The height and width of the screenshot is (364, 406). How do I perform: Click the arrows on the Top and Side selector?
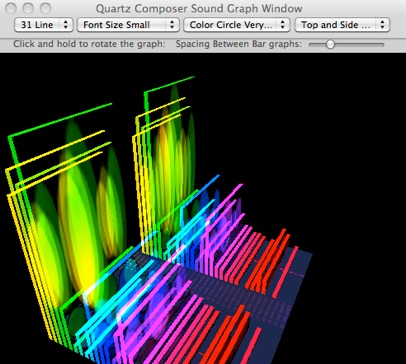[382, 25]
